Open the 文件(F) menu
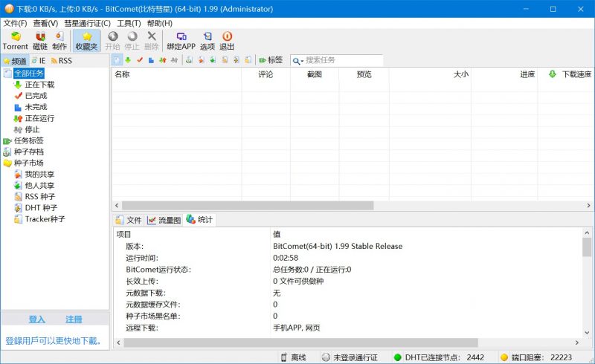This screenshot has height=364, width=595. (x=15, y=24)
